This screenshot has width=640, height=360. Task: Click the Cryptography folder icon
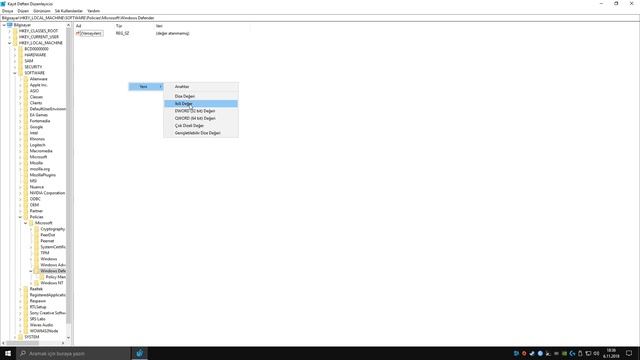(37, 229)
